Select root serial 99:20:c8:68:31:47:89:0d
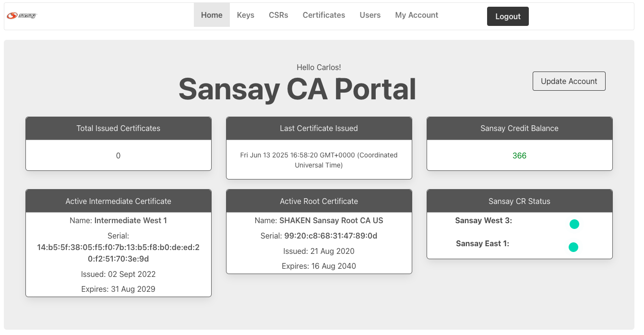 pyautogui.click(x=331, y=236)
